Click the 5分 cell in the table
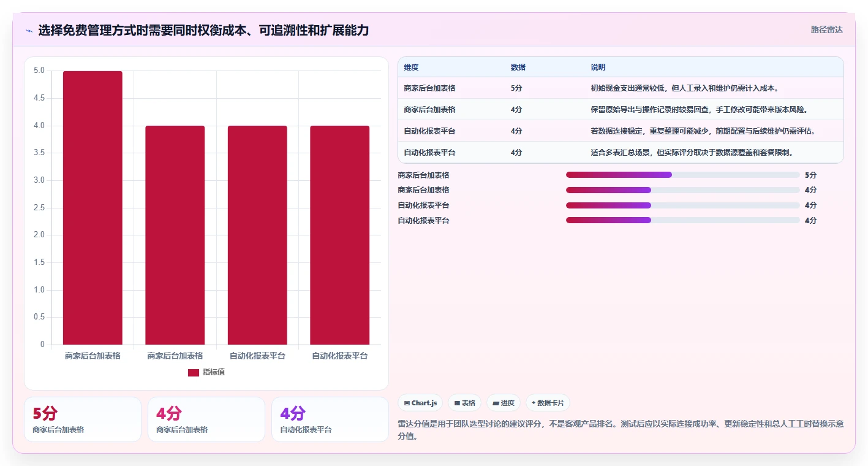 point(516,88)
